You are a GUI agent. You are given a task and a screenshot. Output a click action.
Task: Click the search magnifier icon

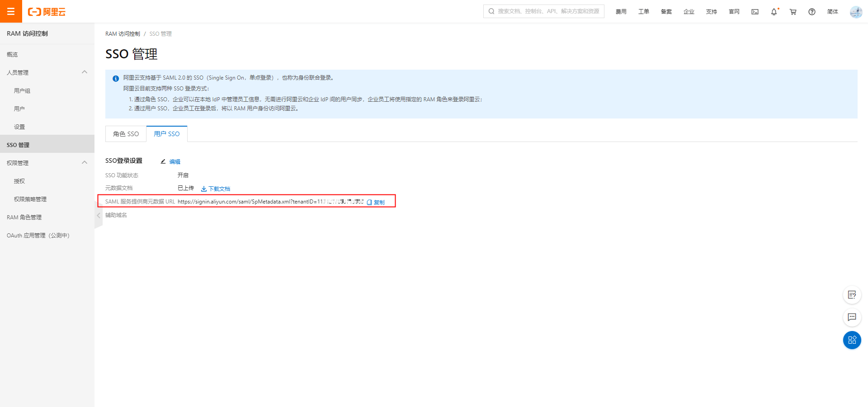point(491,11)
